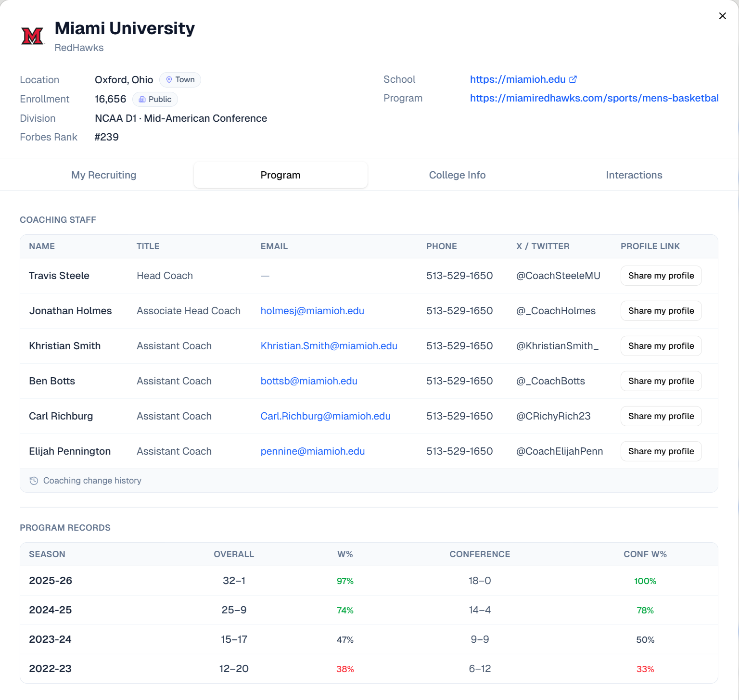Click the clock icon beside Coaching change history
The width and height of the screenshot is (739, 700).
pyautogui.click(x=34, y=481)
